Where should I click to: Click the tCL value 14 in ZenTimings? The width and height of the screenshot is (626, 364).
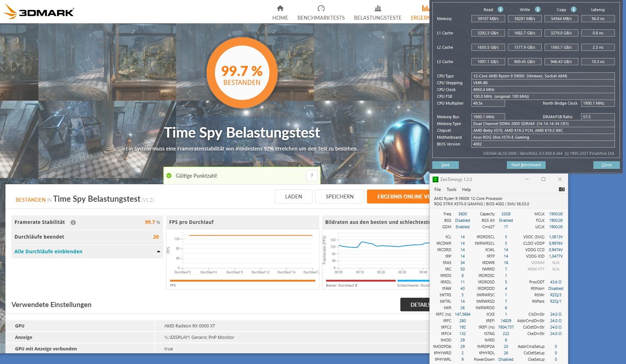[462, 237]
